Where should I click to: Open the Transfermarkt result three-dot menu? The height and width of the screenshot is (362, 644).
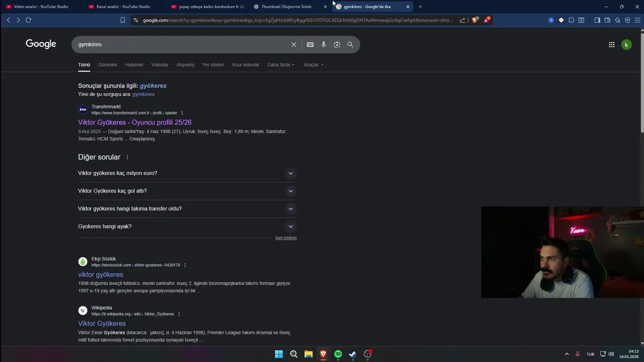[182, 113]
